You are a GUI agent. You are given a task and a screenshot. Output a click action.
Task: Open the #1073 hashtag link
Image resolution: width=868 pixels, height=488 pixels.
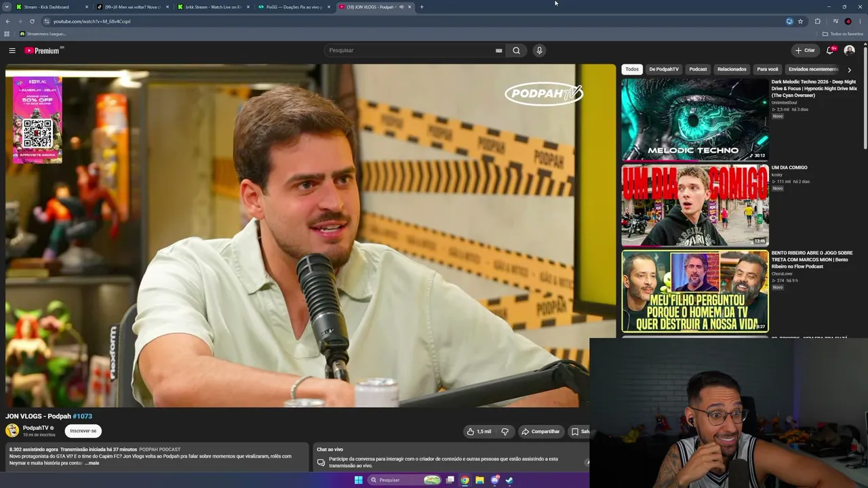[x=83, y=416]
